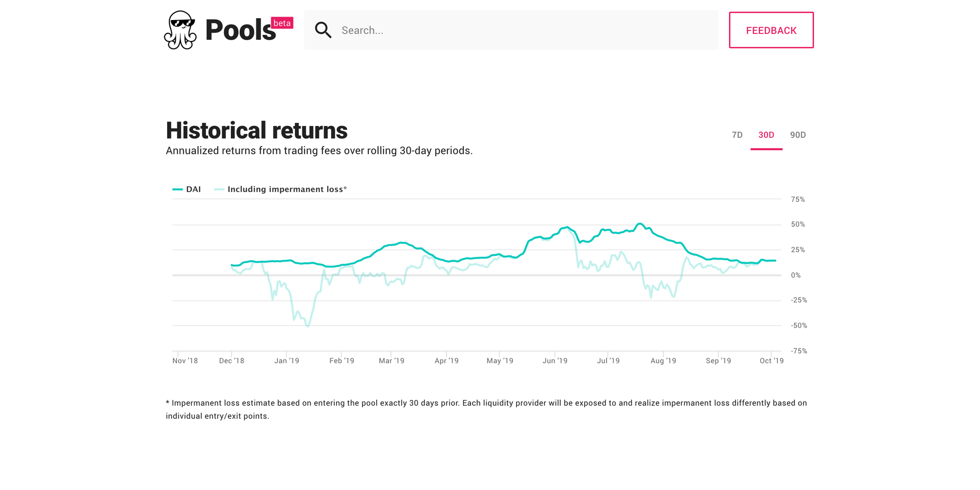Switch to the 90D period tab
Image resolution: width=980 pixels, height=490 pixels.
point(798,135)
